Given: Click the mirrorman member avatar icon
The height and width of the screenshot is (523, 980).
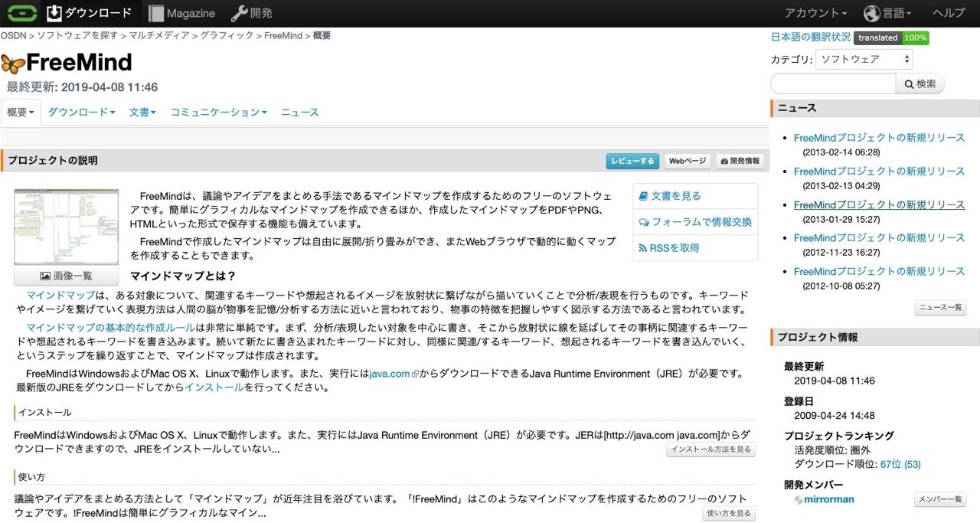Looking at the screenshot, I should pyautogui.click(x=799, y=499).
